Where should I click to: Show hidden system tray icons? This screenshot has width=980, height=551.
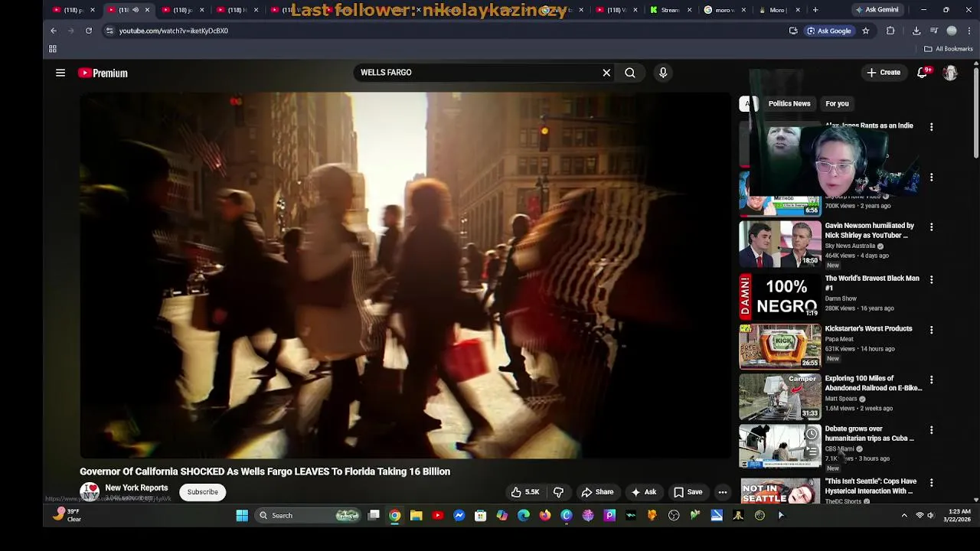tap(904, 516)
